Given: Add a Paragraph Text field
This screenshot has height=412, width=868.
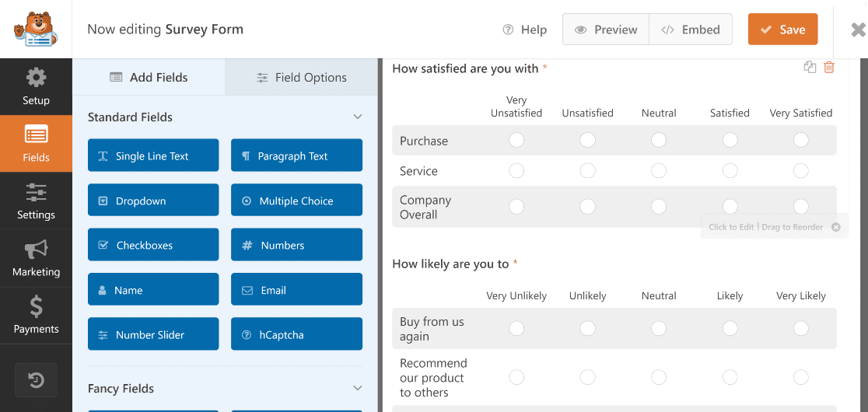Looking at the screenshot, I should (296, 155).
